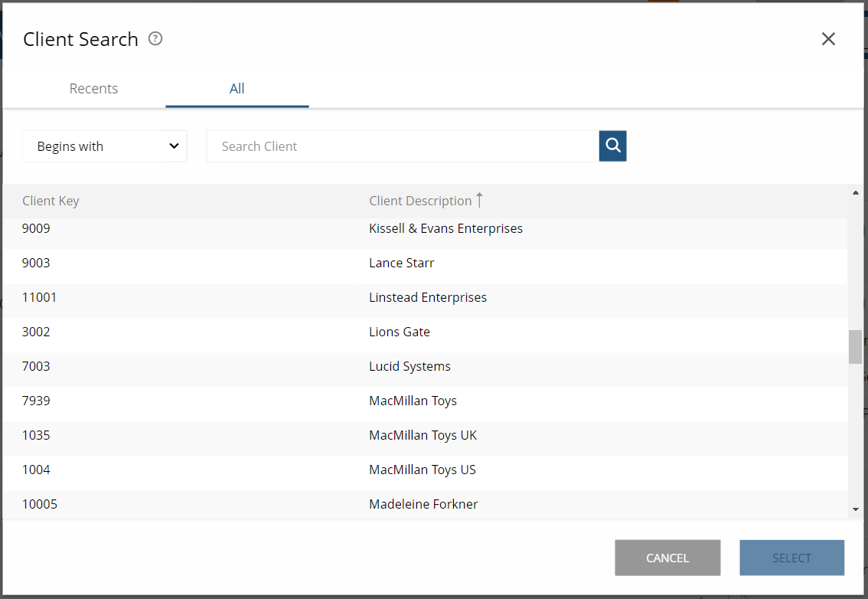
Task: Choose client Madeleine Forkner
Action: (x=423, y=504)
